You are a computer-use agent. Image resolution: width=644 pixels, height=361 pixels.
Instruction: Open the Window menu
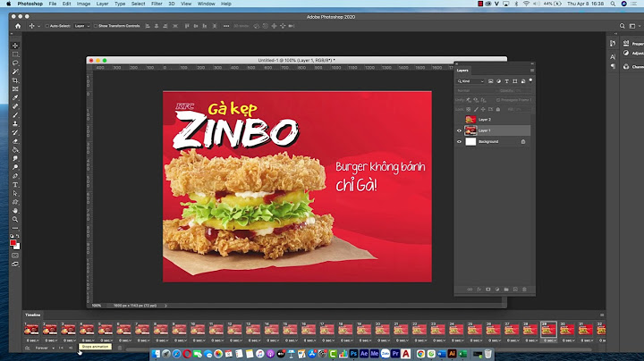207,4
